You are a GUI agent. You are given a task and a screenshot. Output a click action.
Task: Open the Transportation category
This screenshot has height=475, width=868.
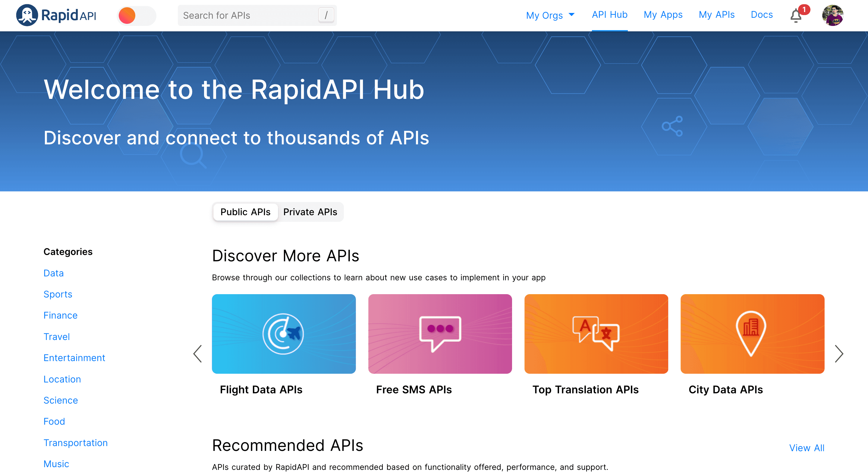76,443
